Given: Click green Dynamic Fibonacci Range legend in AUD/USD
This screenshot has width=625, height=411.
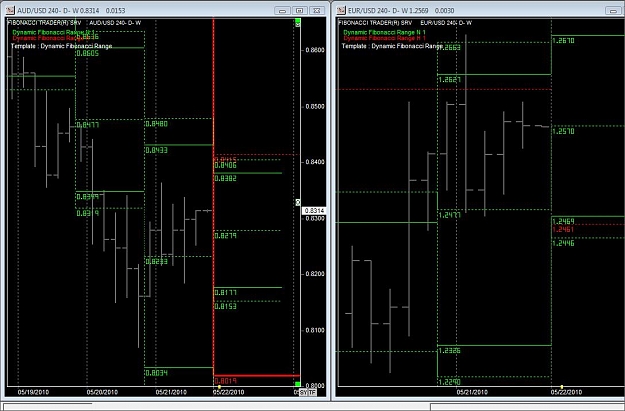Looking at the screenshot, I should [x=53, y=32].
